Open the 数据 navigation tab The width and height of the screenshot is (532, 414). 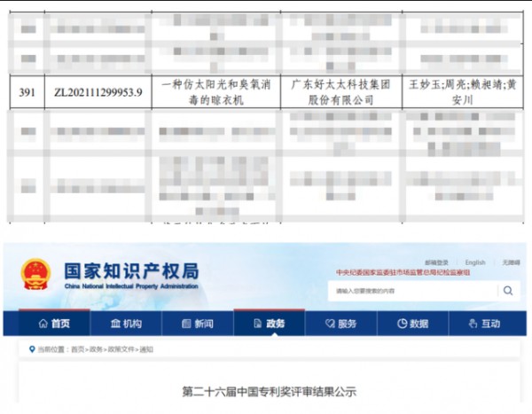[x=412, y=324]
